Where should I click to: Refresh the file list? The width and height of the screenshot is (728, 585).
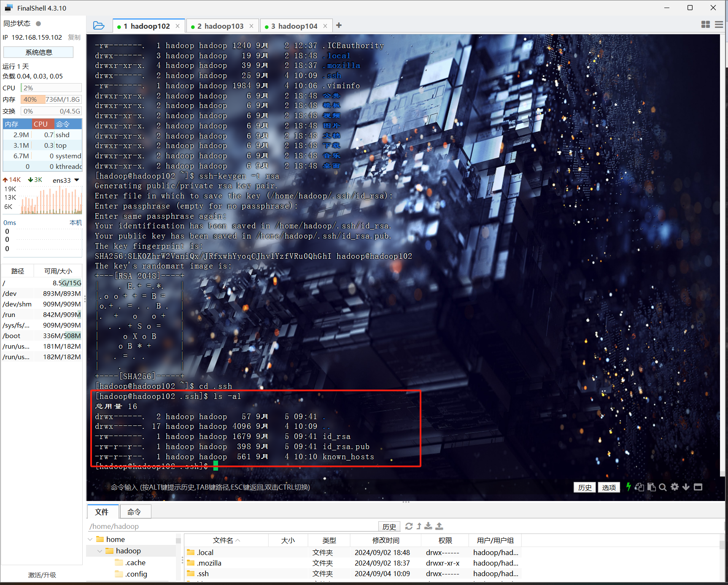click(x=409, y=526)
